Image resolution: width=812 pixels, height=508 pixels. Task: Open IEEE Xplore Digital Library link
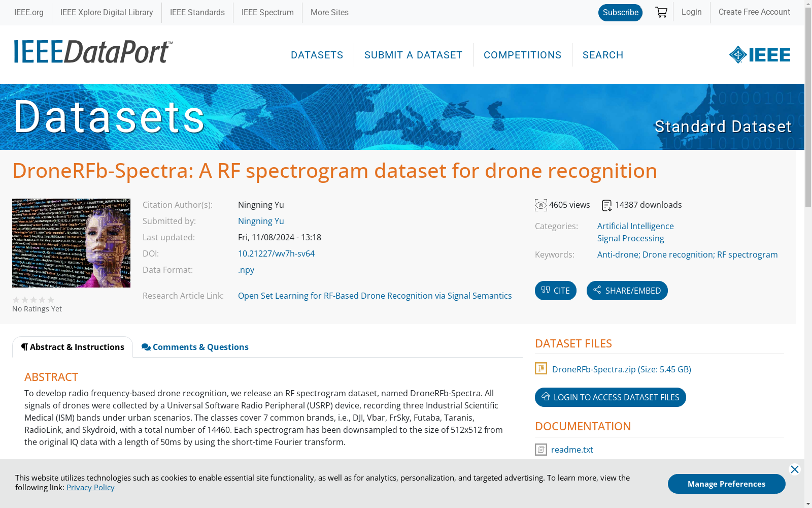point(107,12)
